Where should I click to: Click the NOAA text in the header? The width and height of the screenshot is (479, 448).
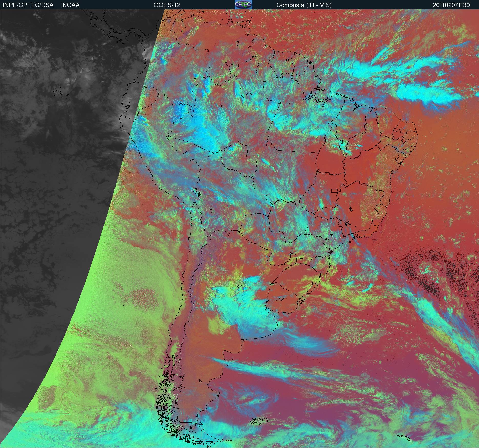(x=71, y=5)
